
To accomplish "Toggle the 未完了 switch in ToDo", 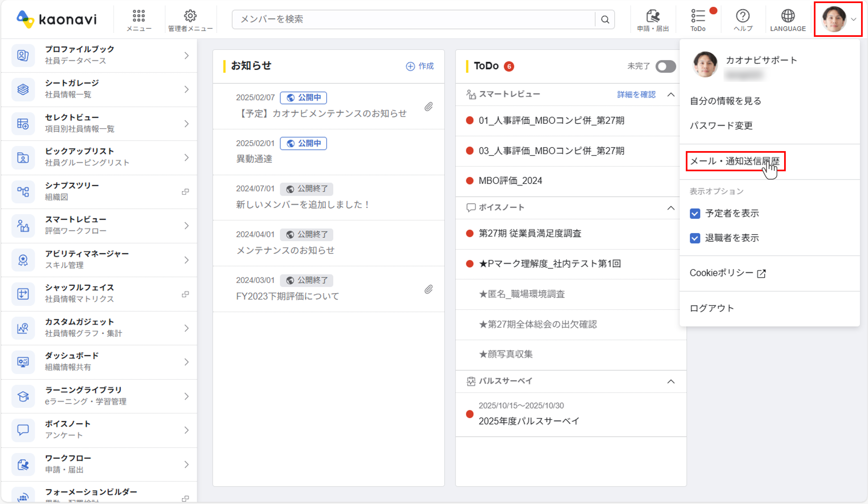I will pyautogui.click(x=665, y=66).
